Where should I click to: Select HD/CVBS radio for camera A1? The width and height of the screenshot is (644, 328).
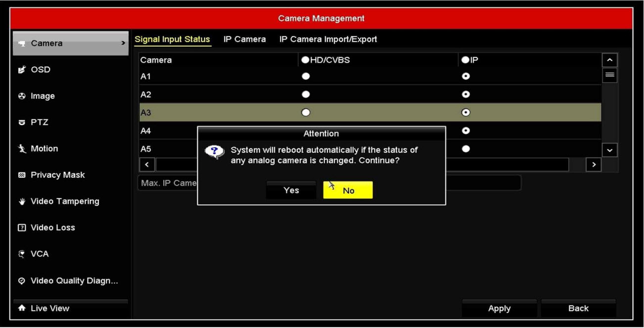(306, 77)
